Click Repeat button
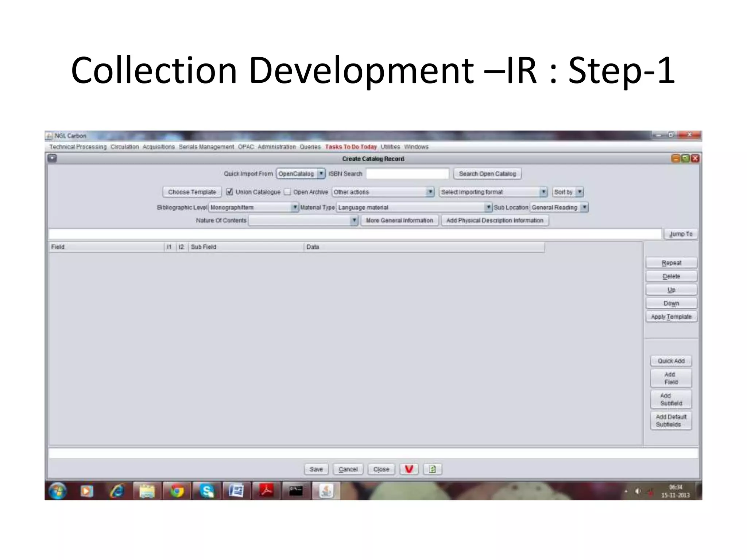This screenshot has height=560, width=747. (x=671, y=262)
